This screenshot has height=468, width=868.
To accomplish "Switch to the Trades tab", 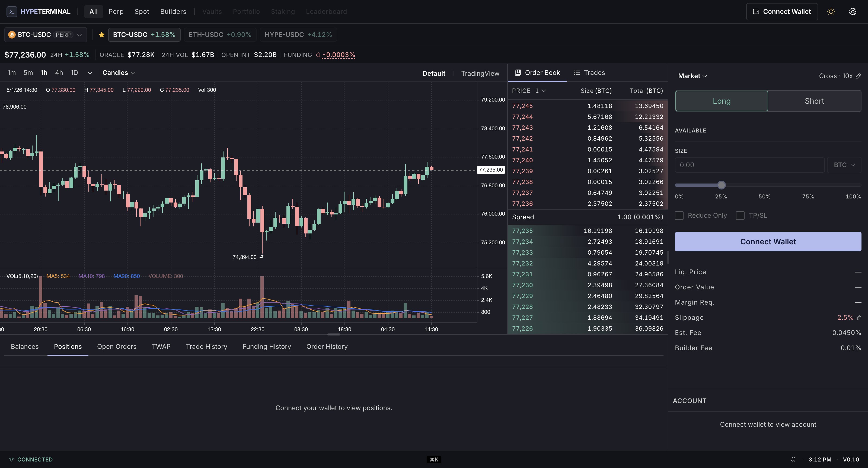I will point(589,73).
